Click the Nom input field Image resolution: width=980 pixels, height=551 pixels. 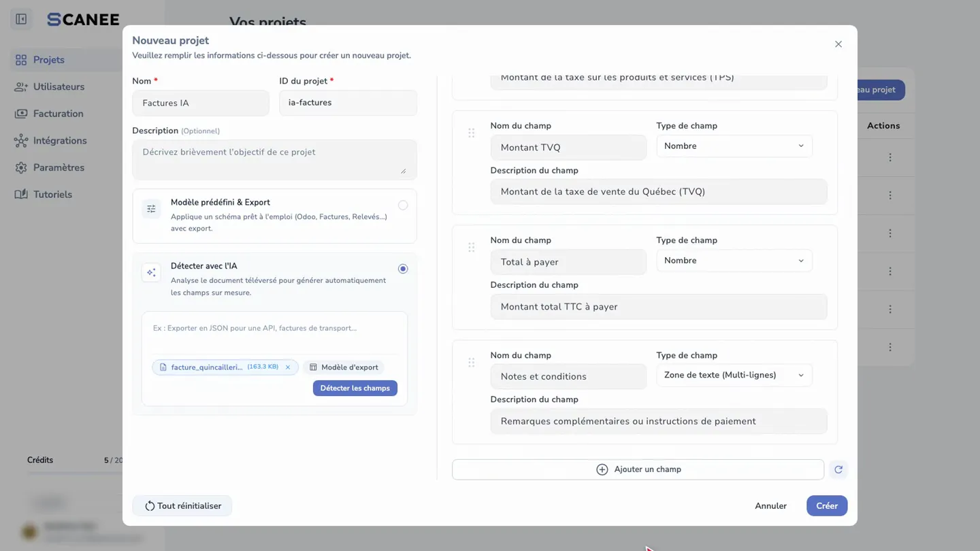tap(201, 103)
